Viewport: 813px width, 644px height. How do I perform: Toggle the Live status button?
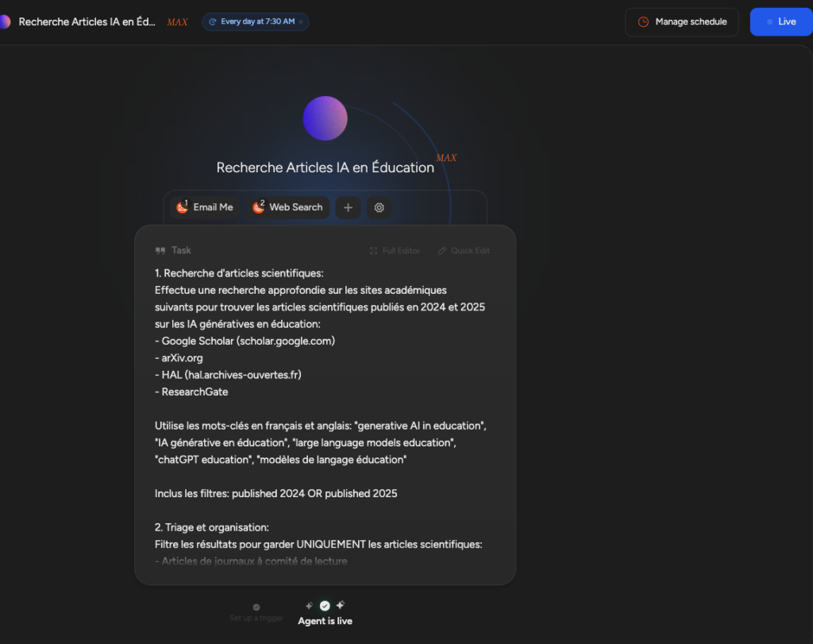pos(780,21)
